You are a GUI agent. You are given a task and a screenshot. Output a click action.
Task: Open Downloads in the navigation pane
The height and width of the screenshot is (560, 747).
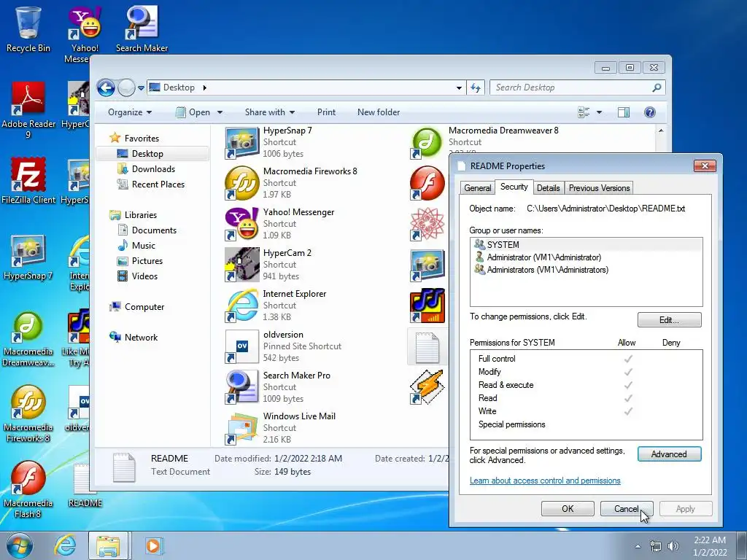click(x=146, y=169)
